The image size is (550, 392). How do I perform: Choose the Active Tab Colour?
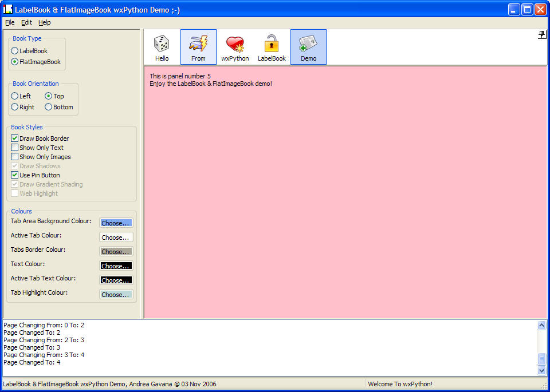tap(116, 237)
